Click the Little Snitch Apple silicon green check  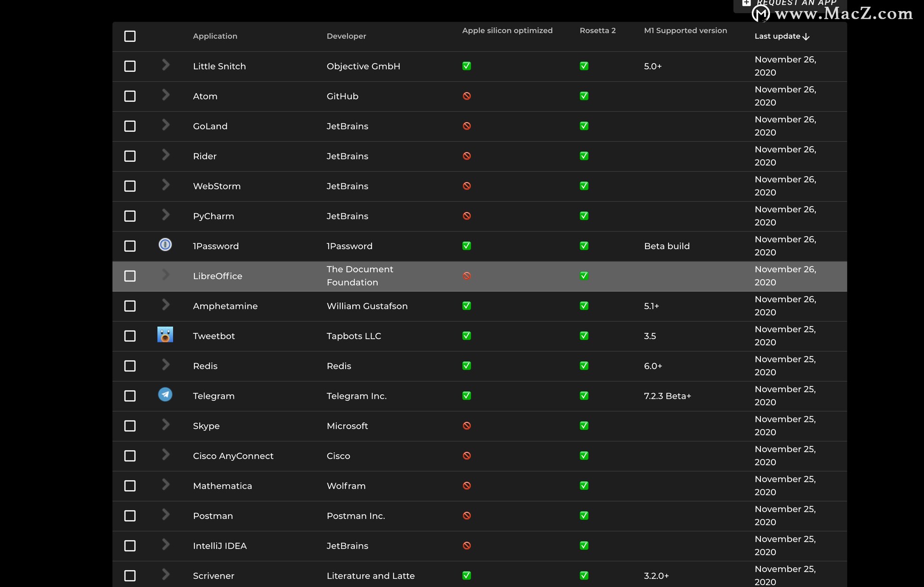click(x=466, y=66)
